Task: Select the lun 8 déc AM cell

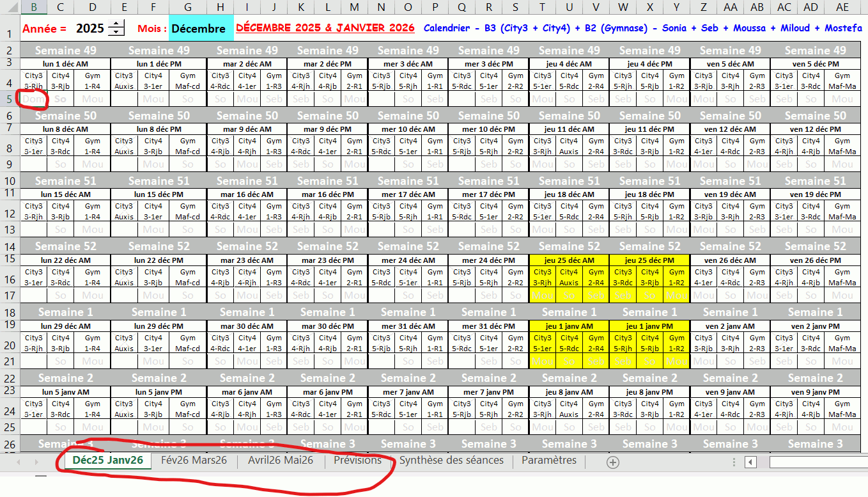Action: tap(65, 129)
